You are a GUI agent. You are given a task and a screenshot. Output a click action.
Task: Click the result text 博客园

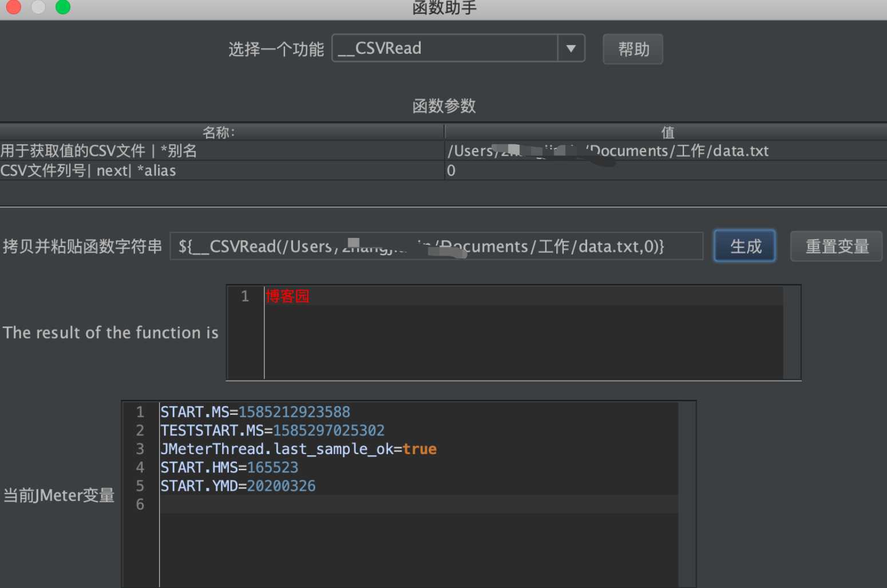[x=287, y=296]
